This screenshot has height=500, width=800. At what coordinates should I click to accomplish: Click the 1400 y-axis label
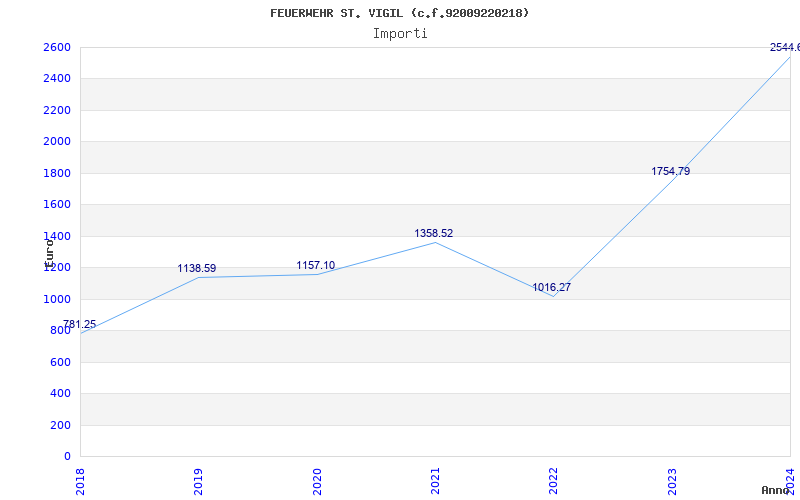[x=57, y=236]
